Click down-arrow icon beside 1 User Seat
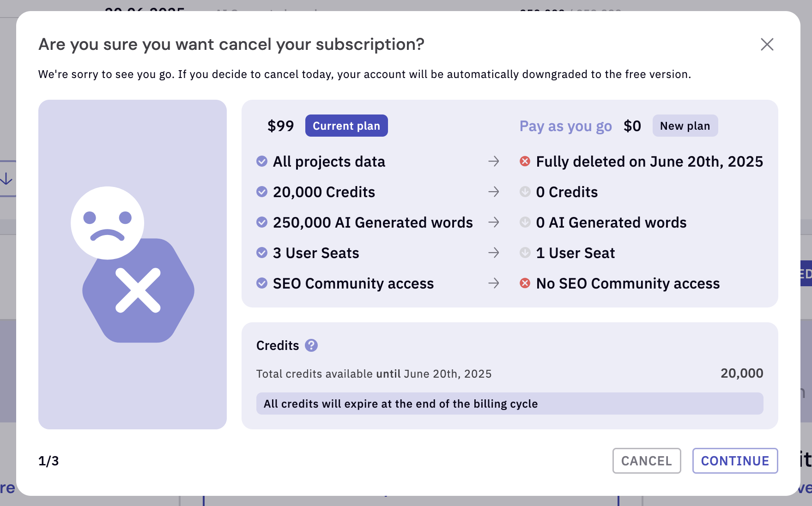Screen dimensions: 812x506 (525, 253)
